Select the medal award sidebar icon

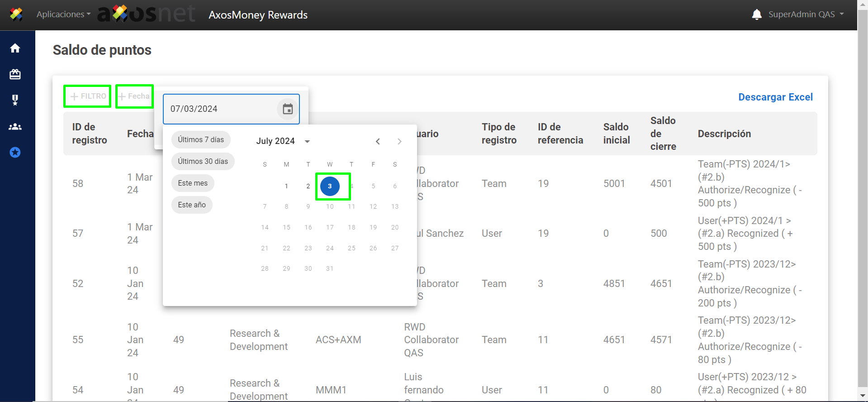point(15,100)
